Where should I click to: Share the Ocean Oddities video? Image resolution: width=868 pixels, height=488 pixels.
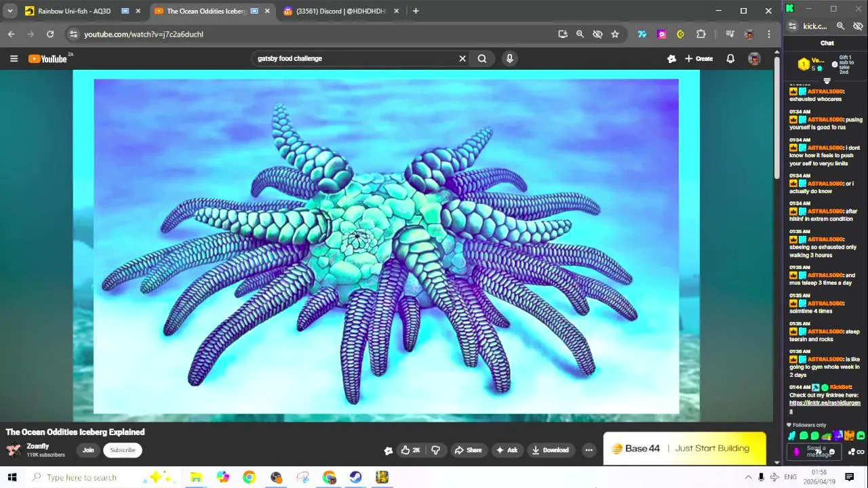[468, 450]
